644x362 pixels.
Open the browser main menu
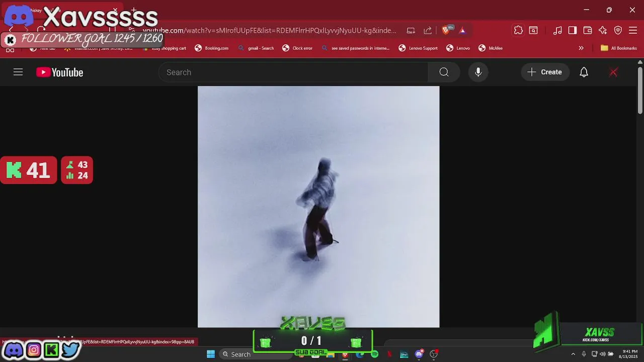(633, 31)
